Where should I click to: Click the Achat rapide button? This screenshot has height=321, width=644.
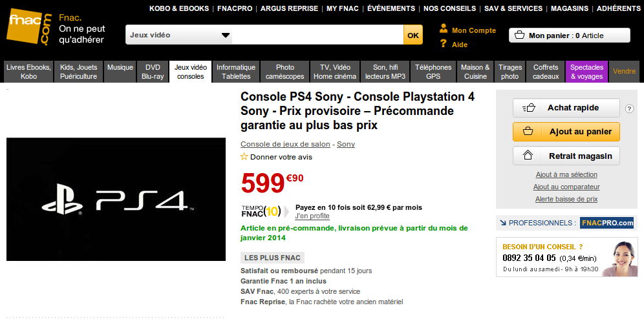pyautogui.click(x=566, y=108)
